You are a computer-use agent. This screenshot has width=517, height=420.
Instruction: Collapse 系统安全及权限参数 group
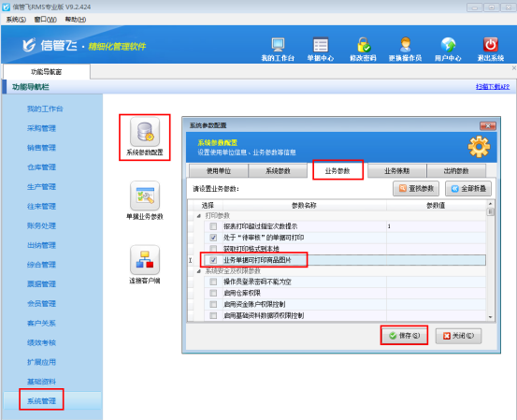pyautogui.click(x=199, y=271)
